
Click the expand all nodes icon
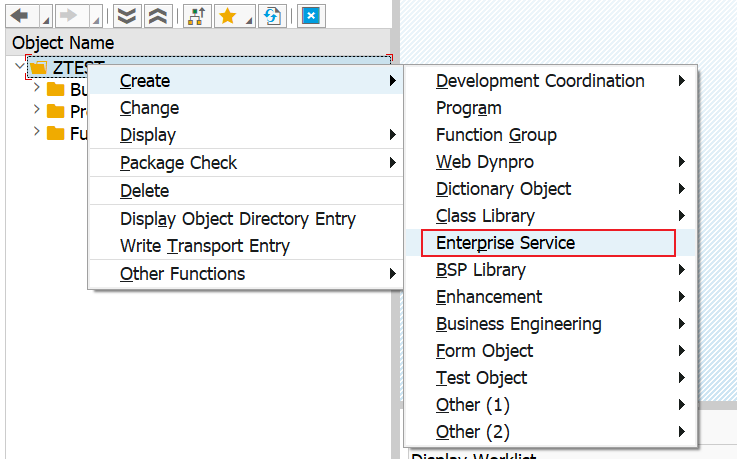(127, 16)
